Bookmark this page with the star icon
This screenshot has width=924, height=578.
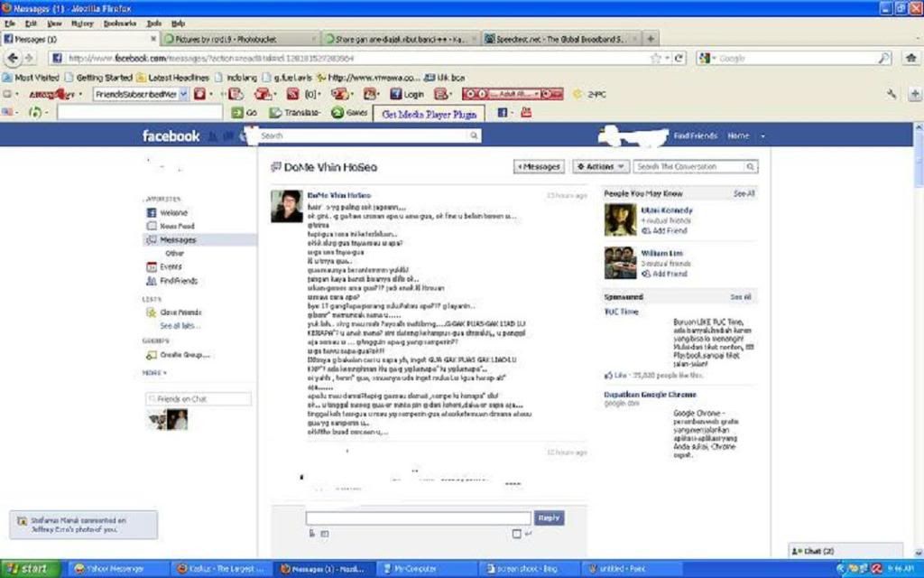655,58
